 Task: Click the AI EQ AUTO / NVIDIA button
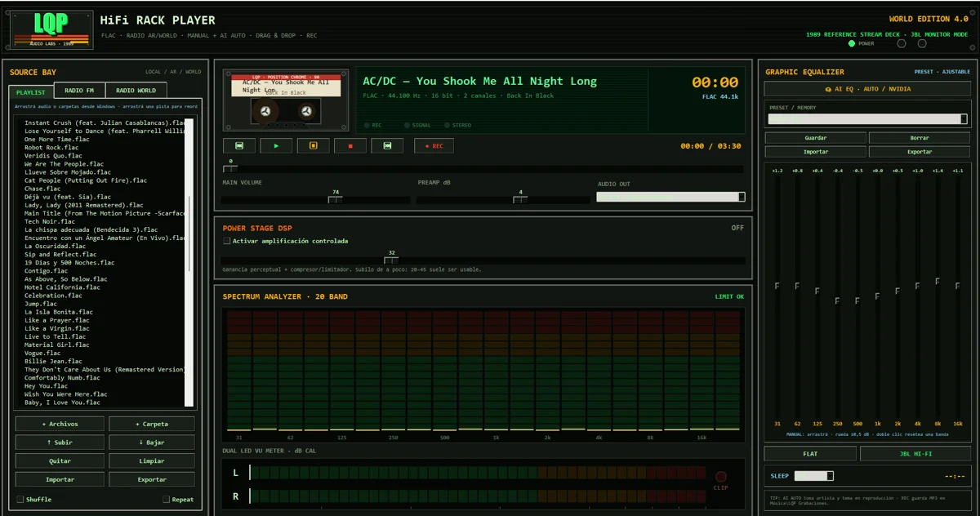[867, 89]
